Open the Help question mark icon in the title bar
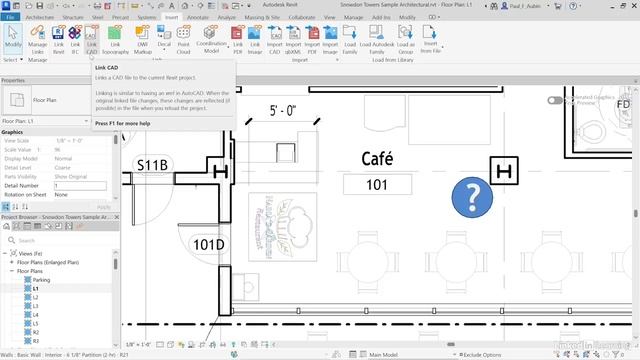Viewport: 640px width, 360px height. (573, 6)
